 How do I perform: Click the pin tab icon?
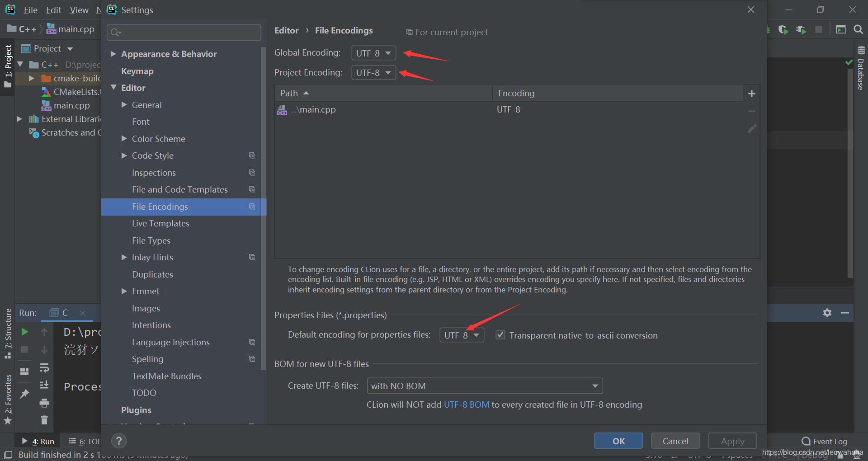coord(25,394)
